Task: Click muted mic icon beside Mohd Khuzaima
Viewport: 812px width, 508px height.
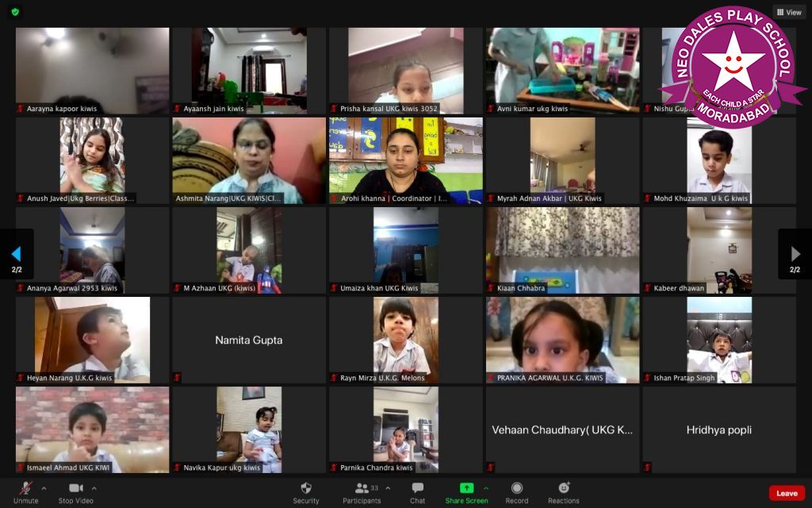Action: tap(648, 198)
